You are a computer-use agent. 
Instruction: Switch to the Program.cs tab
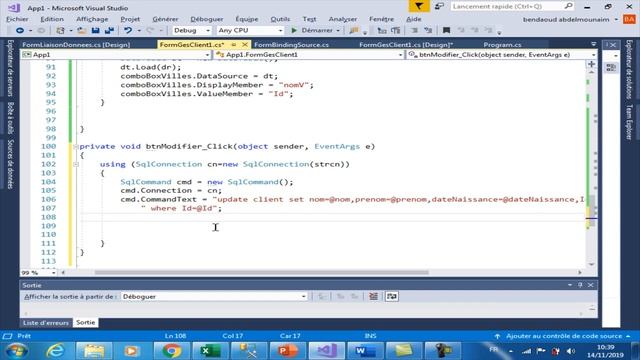(502, 44)
